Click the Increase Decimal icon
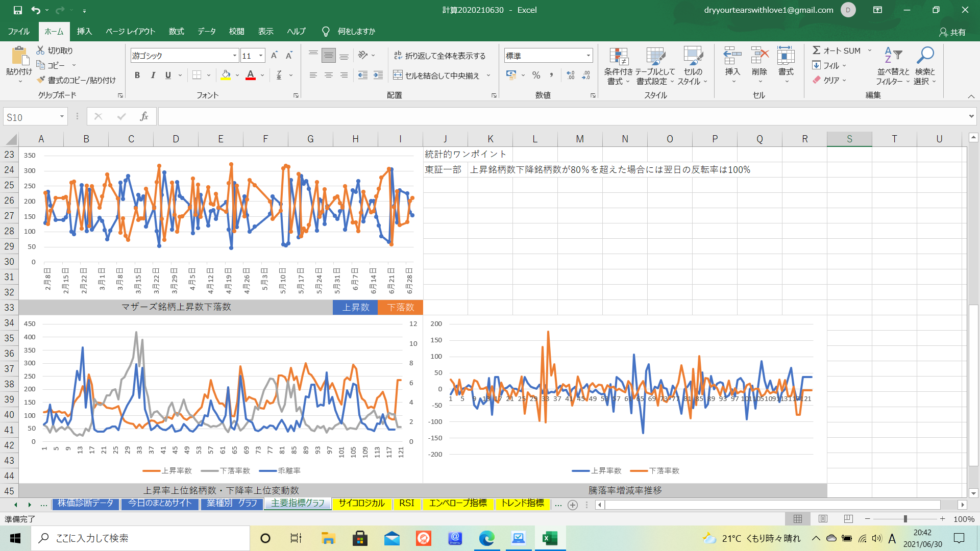This screenshot has width=980, height=551. (x=571, y=76)
